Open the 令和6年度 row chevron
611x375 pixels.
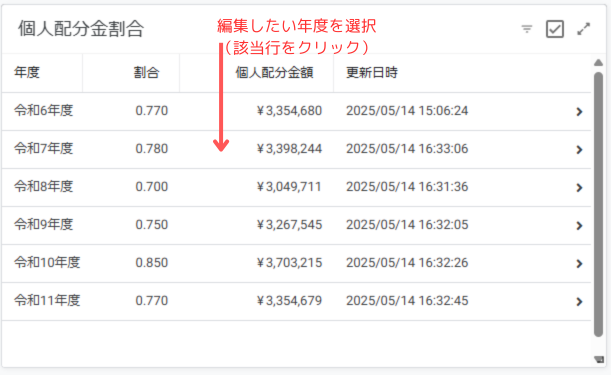click(579, 112)
